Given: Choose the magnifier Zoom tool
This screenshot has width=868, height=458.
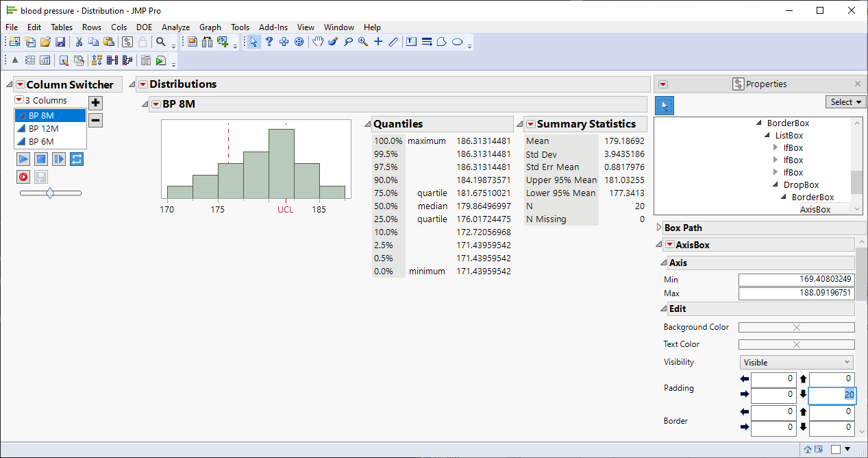Looking at the screenshot, I should point(362,42).
